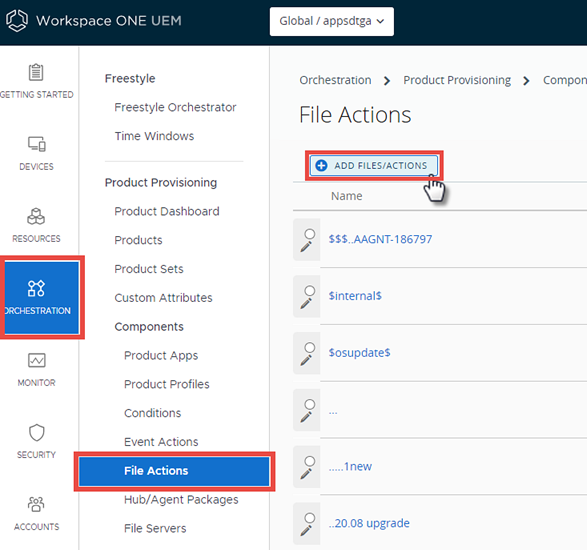
Task: Open Event Actions
Action: tap(161, 442)
